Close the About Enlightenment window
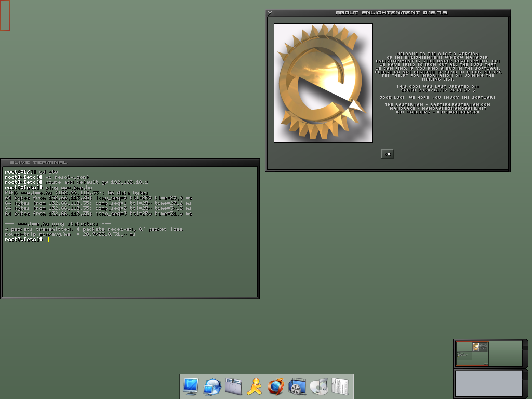The image size is (532, 399). point(270,13)
